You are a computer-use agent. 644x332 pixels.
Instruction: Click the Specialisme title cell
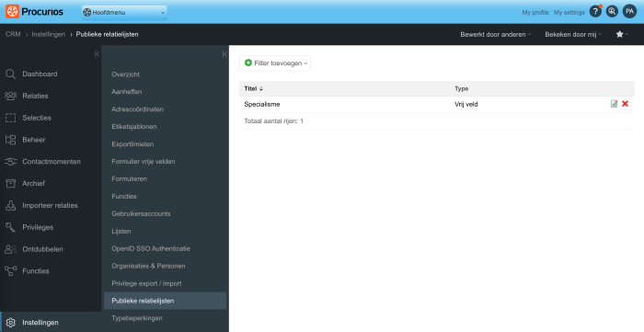pos(262,104)
